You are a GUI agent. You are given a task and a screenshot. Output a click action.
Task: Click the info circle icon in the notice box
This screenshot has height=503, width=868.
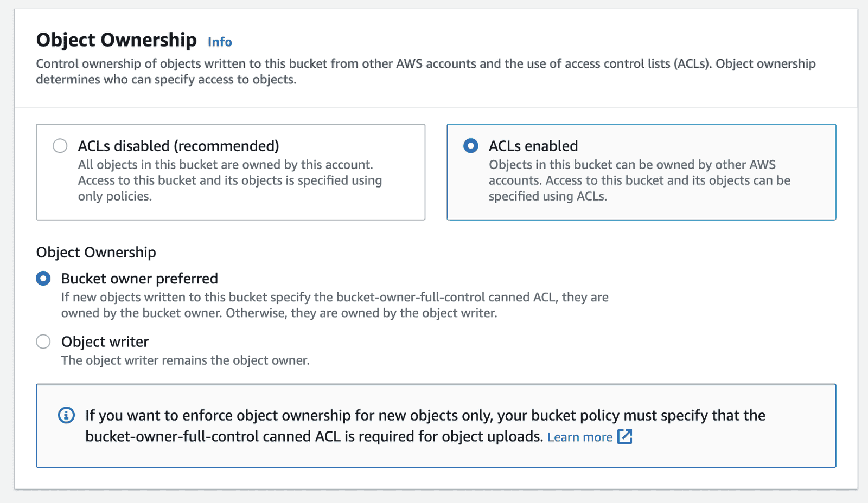[x=66, y=415]
